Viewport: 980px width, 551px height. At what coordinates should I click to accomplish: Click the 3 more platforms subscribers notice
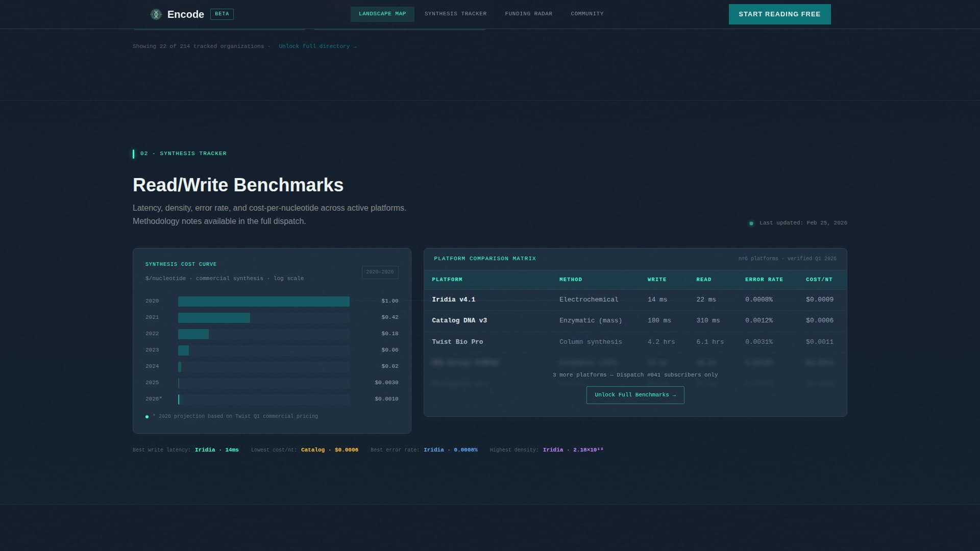point(635,375)
